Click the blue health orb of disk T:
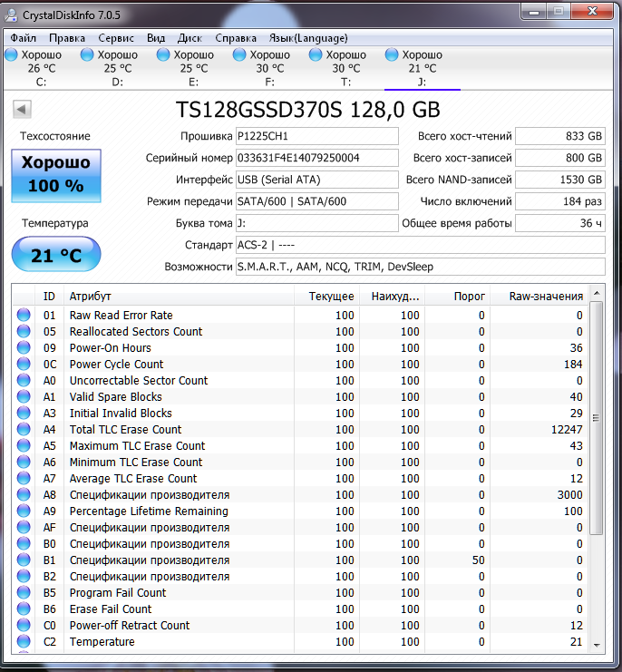Image resolution: width=622 pixels, height=672 pixels. 316,54
